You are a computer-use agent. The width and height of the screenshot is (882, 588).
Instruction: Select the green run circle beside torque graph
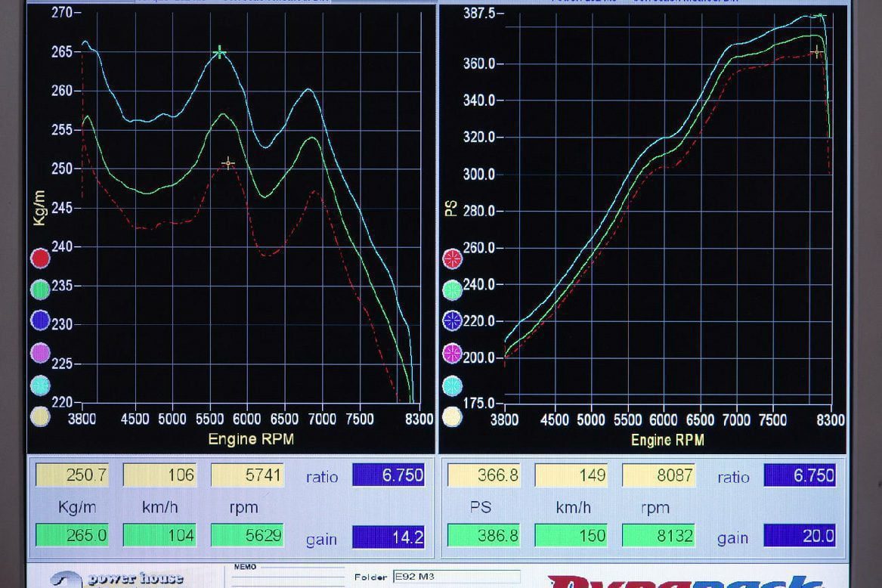coord(40,289)
